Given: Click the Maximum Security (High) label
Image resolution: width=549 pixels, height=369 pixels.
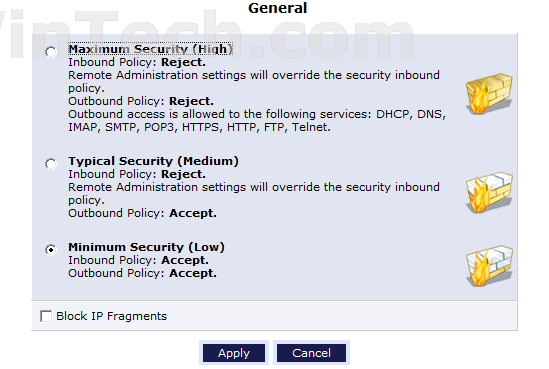Looking at the screenshot, I should pos(151,49).
